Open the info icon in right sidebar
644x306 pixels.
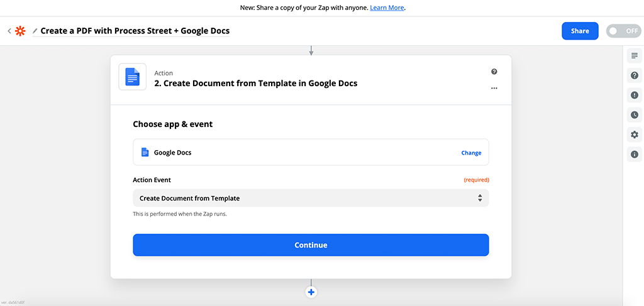coord(634,154)
